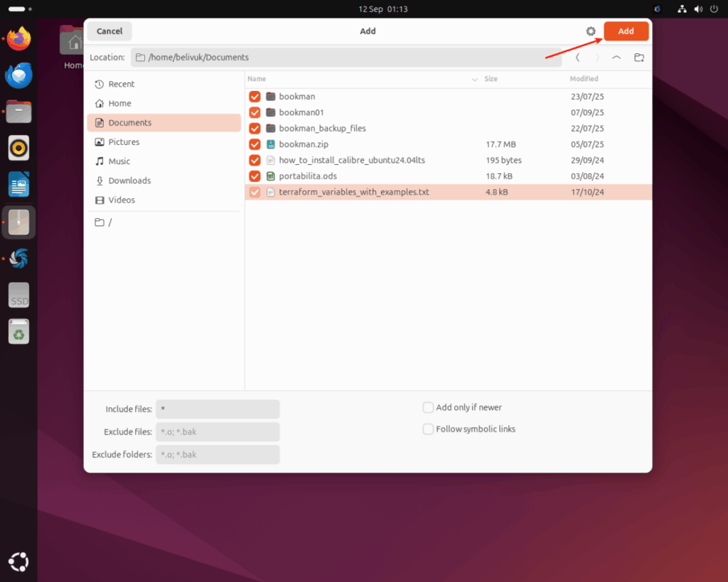This screenshot has width=728, height=582.
Task: Click the Exclude files field
Action: (218, 432)
